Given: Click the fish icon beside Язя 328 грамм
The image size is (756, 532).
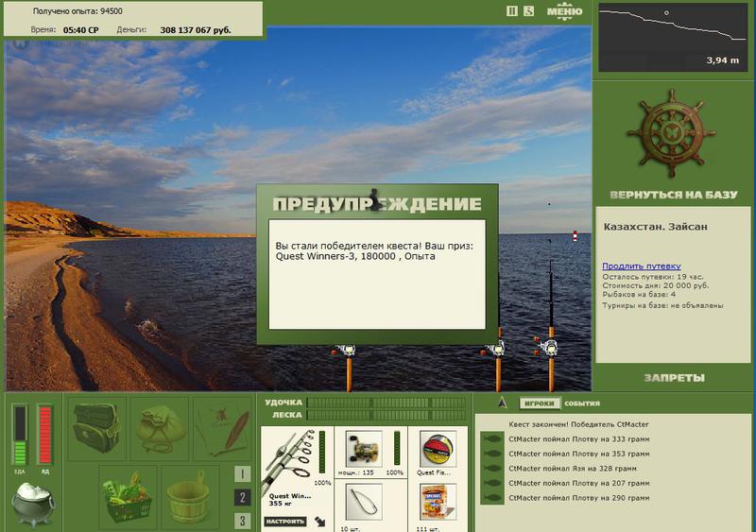Looking at the screenshot, I should tap(492, 469).
